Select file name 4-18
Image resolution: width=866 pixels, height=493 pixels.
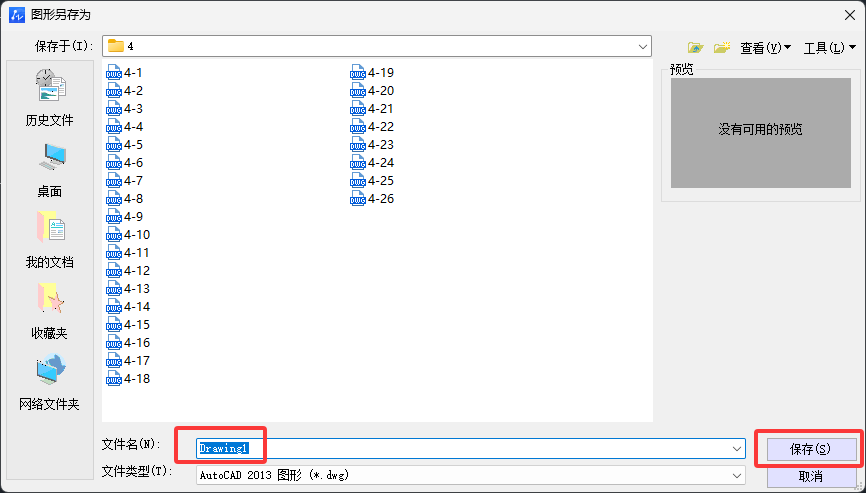(137, 379)
